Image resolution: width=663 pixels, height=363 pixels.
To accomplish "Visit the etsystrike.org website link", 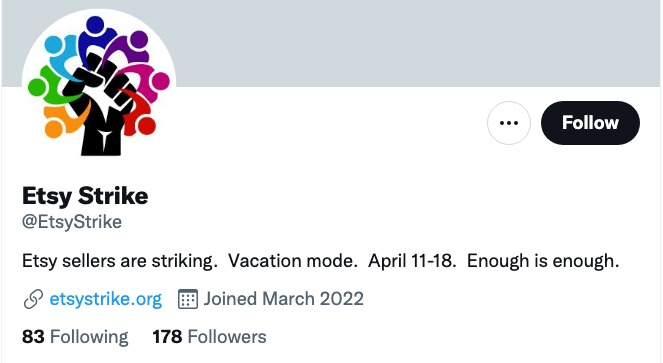I will pos(106,299).
